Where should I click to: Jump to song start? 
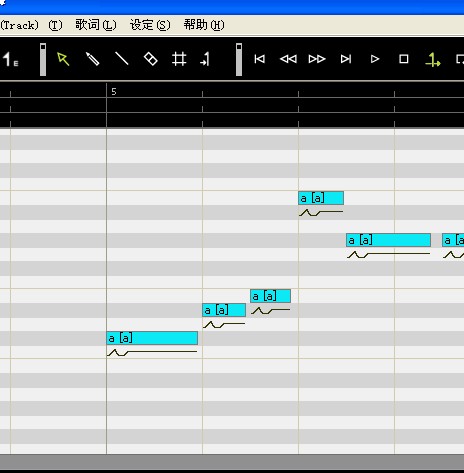[259, 59]
